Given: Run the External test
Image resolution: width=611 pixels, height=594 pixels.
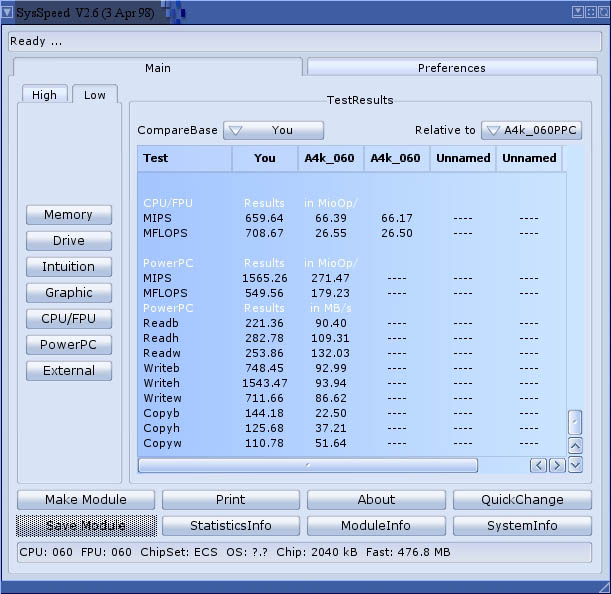Looking at the screenshot, I should (x=69, y=371).
